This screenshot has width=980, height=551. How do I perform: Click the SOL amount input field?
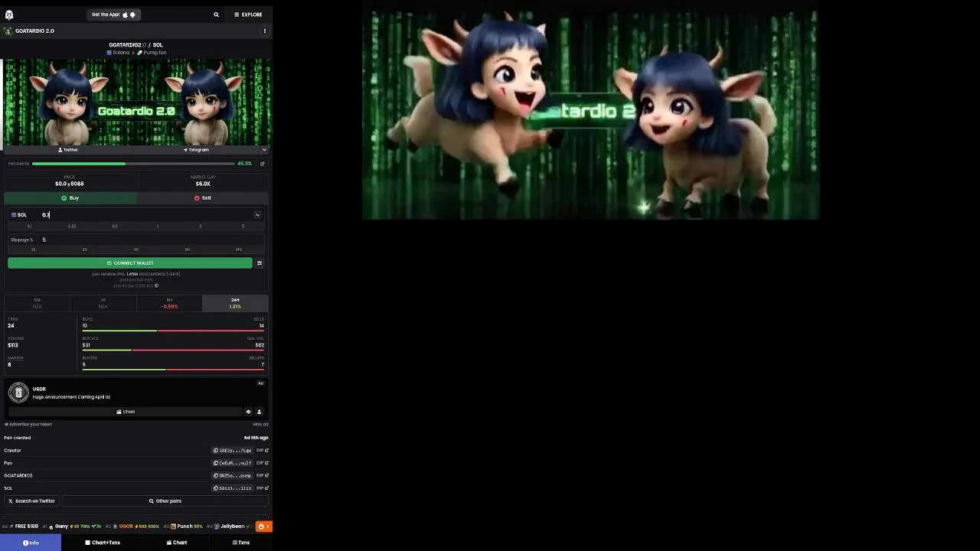click(x=145, y=215)
